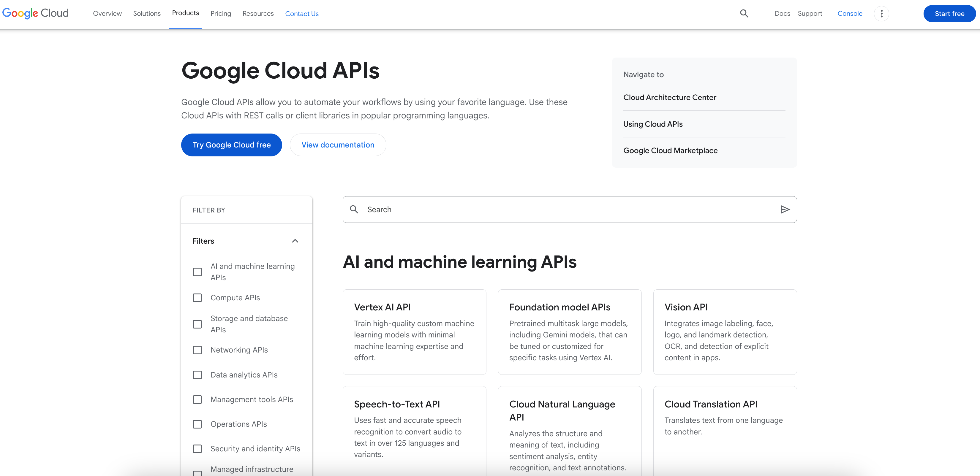The width and height of the screenshot is (980, 476).
Task: Submit search with the arrow send icon
Action: tap(785, 210)
